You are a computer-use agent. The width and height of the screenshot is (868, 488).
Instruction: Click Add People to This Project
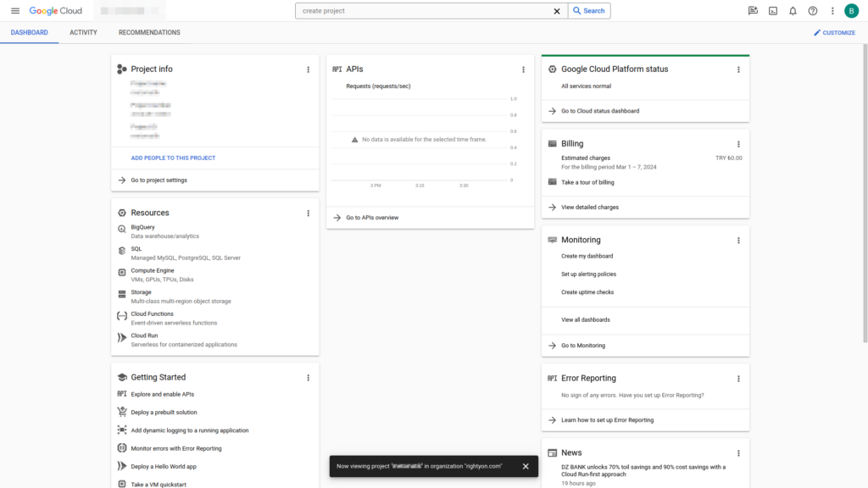click(173, 158)
